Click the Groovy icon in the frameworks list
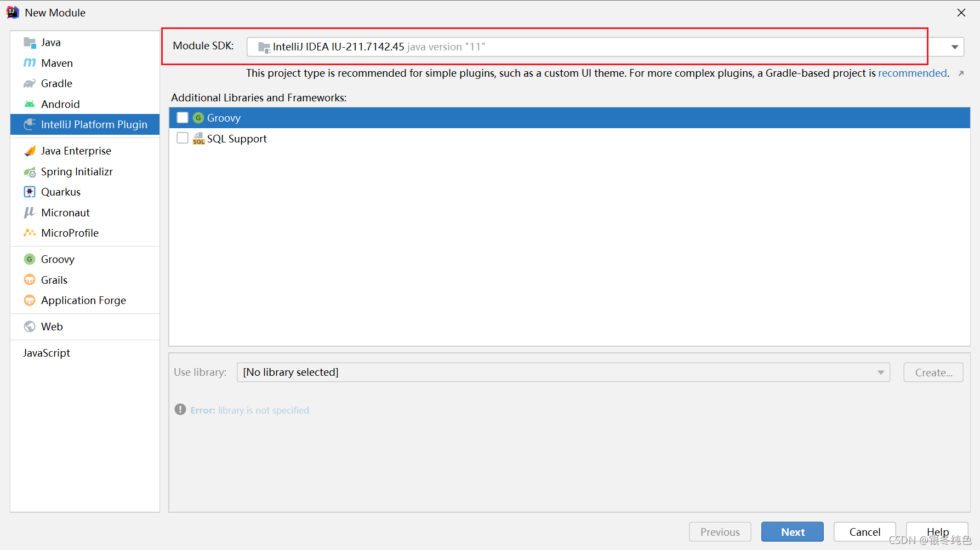This screenshot has width=980, height=550. coord(198,118)
